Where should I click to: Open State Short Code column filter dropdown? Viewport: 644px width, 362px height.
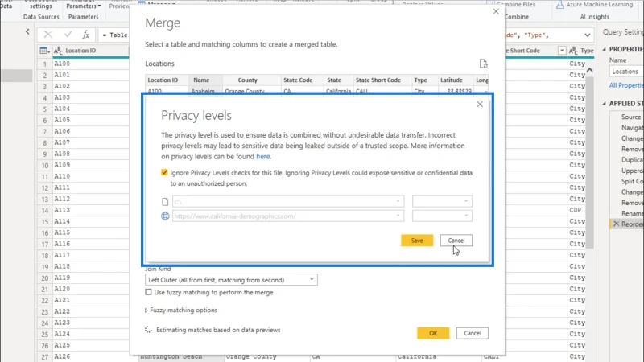coord(561,51)
